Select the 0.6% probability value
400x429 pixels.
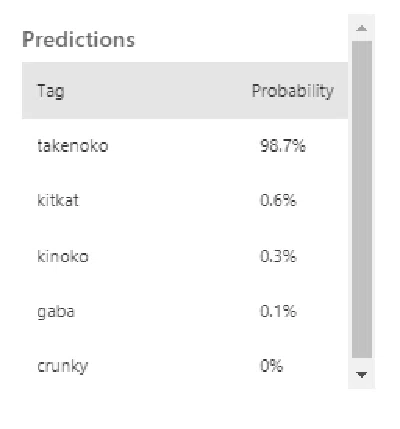point(278,201)
